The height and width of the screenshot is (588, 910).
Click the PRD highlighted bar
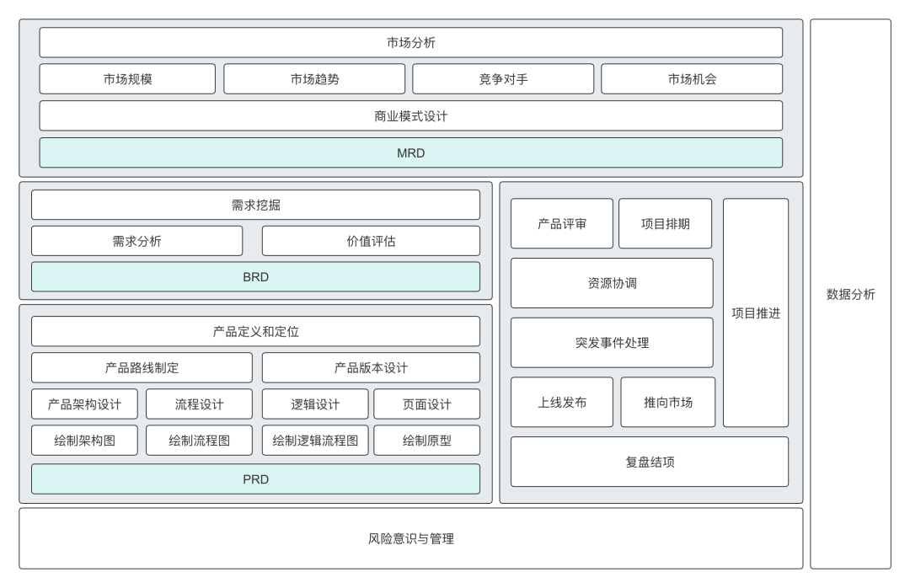[x=255, y=479]
